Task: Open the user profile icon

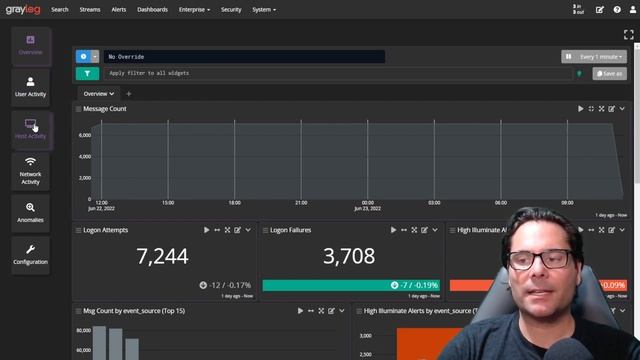Action: [x=633, y=9]
